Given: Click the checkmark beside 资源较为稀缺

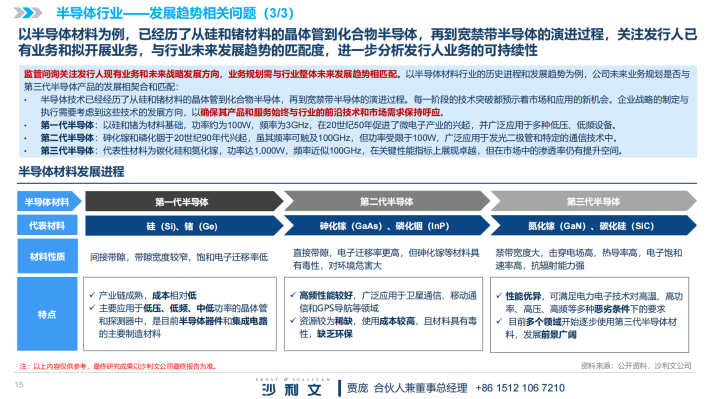Looking at the screenshot, I should 293,321.
